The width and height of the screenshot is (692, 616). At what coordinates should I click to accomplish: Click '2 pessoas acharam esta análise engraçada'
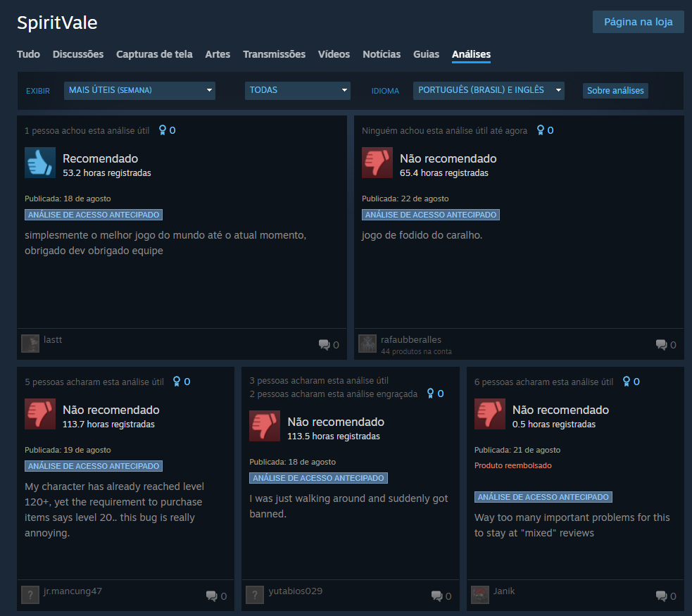[x=333, y=394]
